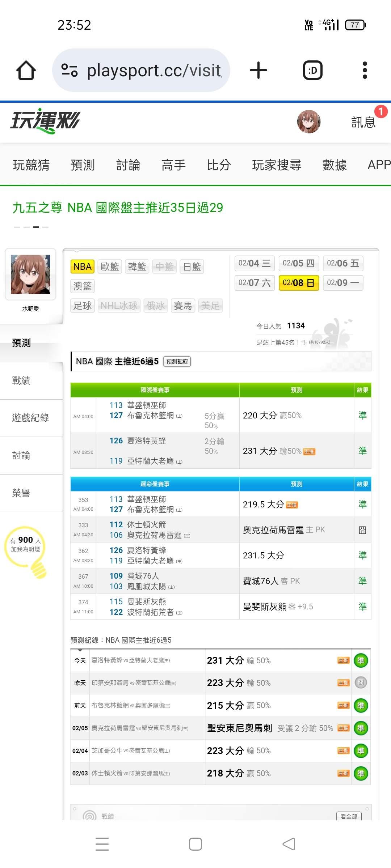
Task: Open 討論 sidebar tab
Action: [31, 456]
